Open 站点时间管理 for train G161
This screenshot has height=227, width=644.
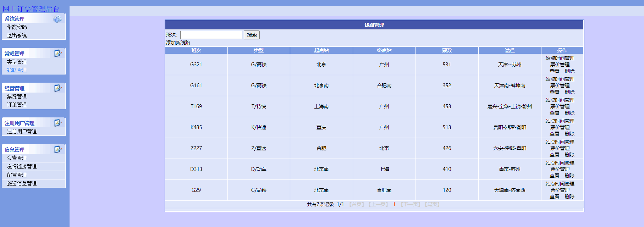(560, 79)
